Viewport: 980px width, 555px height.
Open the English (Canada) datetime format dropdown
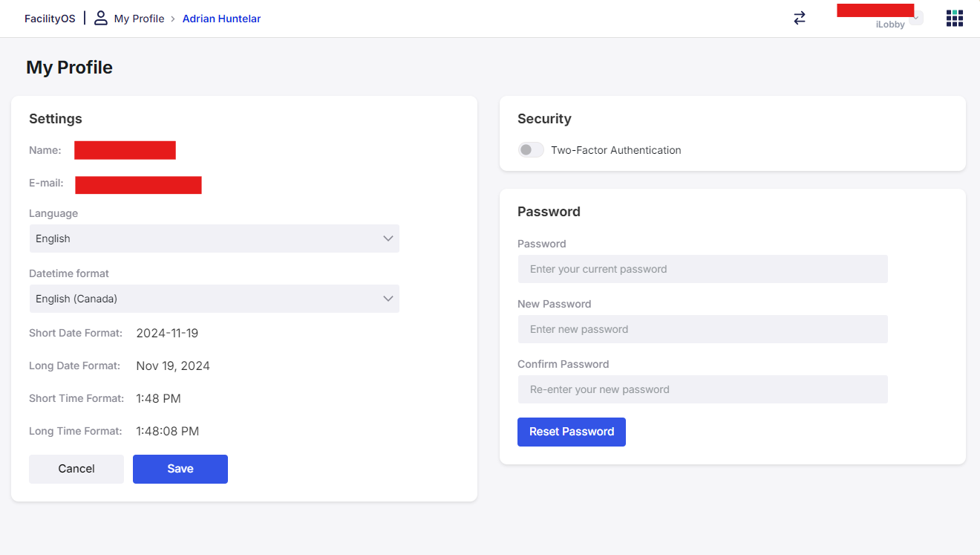click(214, 299)
